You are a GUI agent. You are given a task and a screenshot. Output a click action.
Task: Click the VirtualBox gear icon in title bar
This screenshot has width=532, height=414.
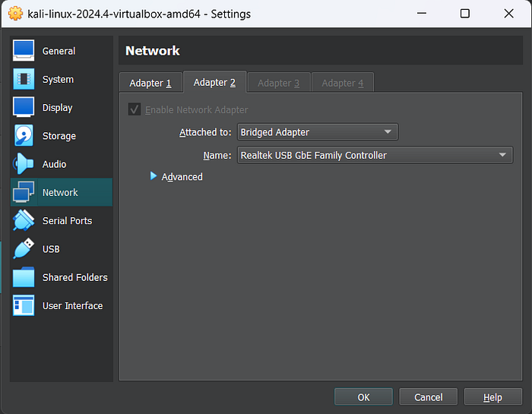point(16,14)
